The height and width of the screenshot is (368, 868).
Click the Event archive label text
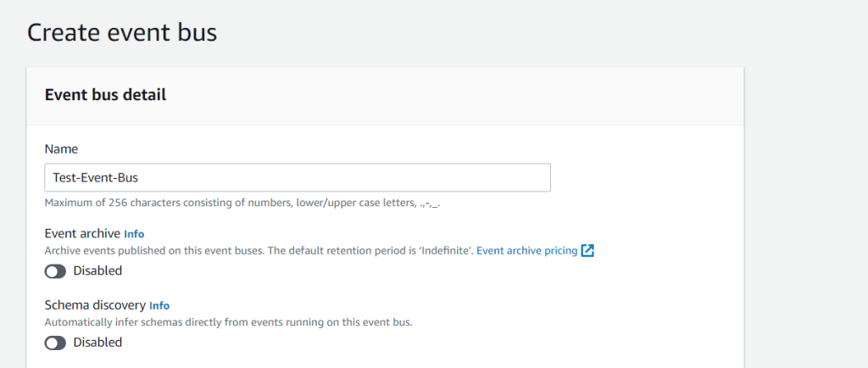81,233
